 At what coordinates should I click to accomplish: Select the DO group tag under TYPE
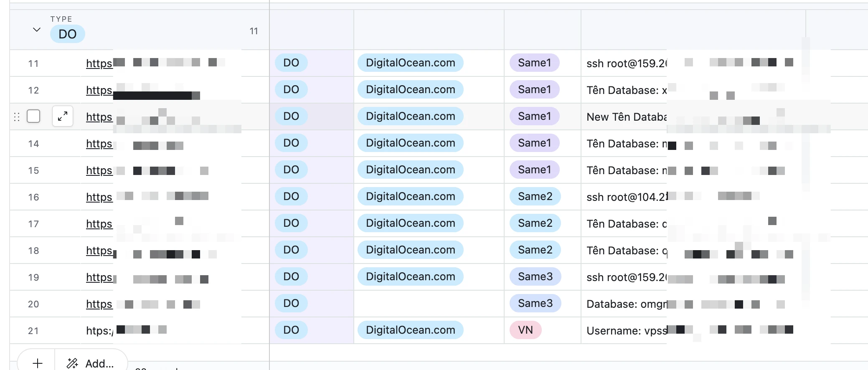pyautogui.click(x=68, y=34)
